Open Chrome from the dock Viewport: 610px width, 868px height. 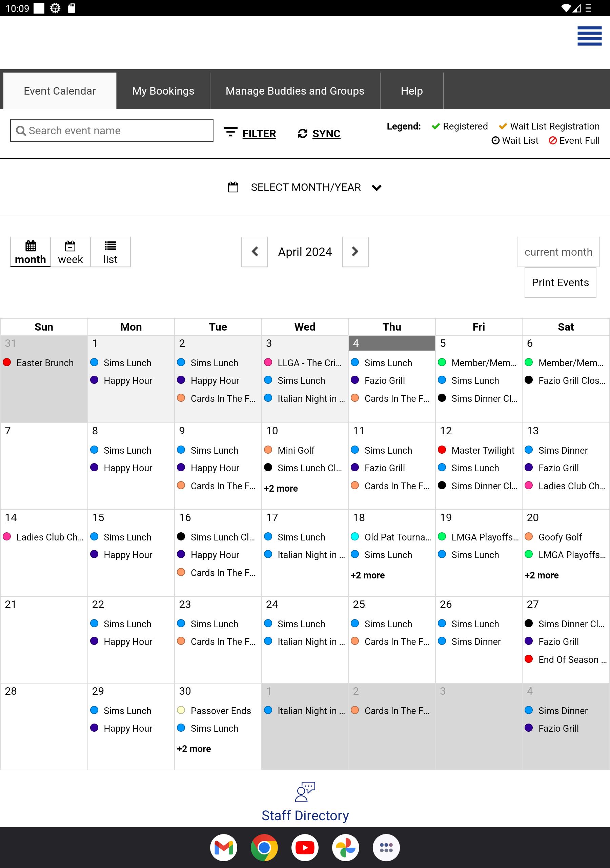point(264,848)
